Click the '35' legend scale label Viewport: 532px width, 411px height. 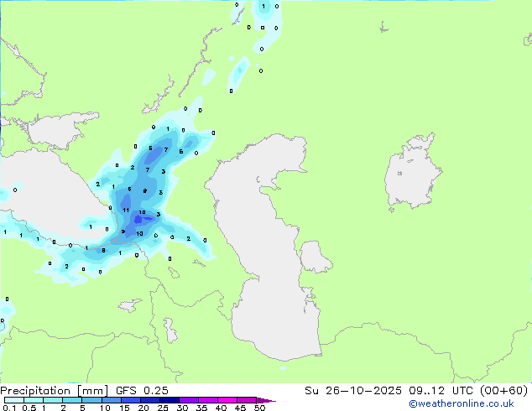click(201, 408)
